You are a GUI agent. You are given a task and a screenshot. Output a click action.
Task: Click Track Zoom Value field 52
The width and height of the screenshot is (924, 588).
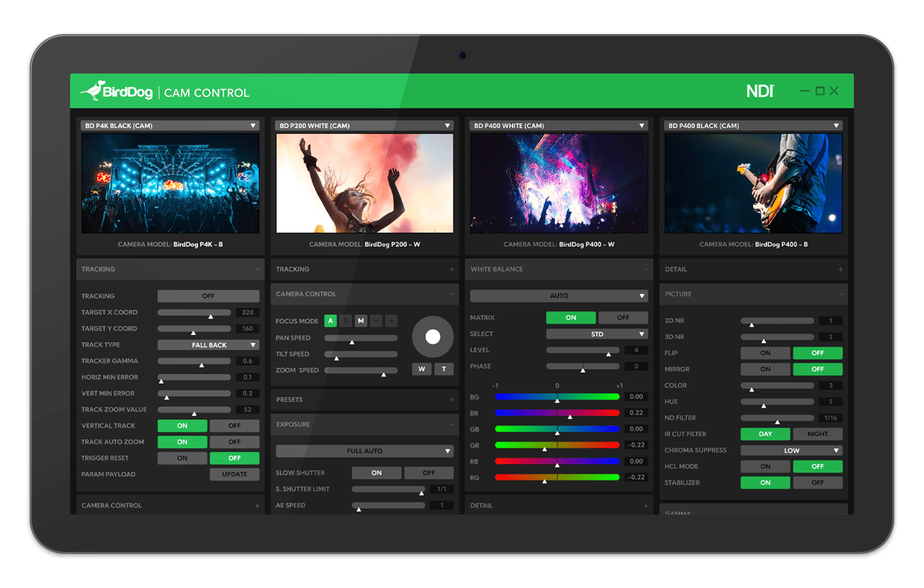(248, 410)
